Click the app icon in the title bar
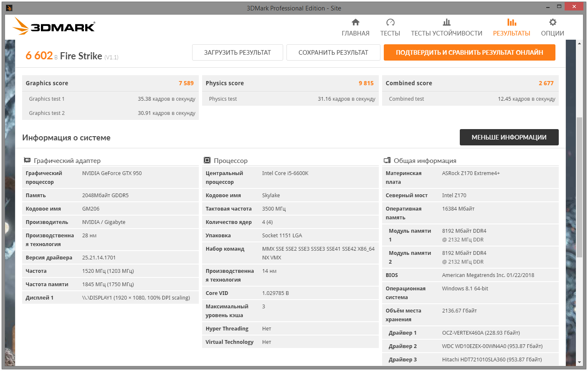Image resolution: width=588 pixels, height=371 pixels. pyautogui.click(x=9, y=8)
